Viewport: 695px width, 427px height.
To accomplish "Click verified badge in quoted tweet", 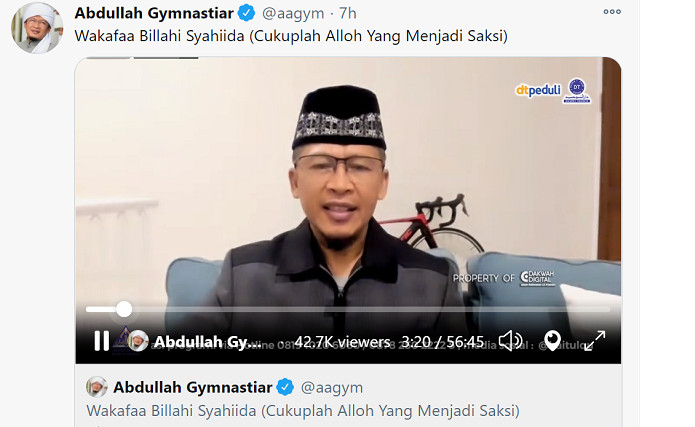I will (285, 387).
